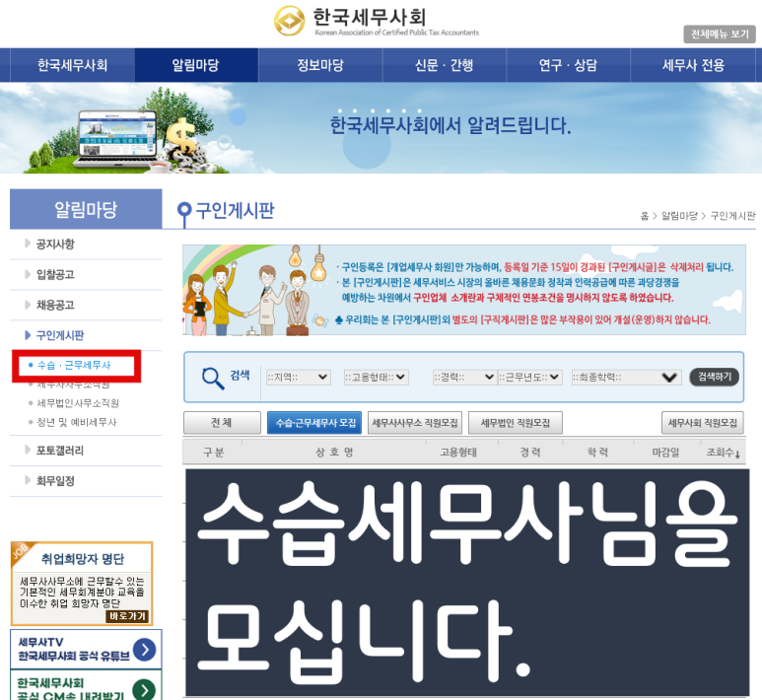Open the 신문 · 간행 menu

pyautogui.click(x=445, y=65)
